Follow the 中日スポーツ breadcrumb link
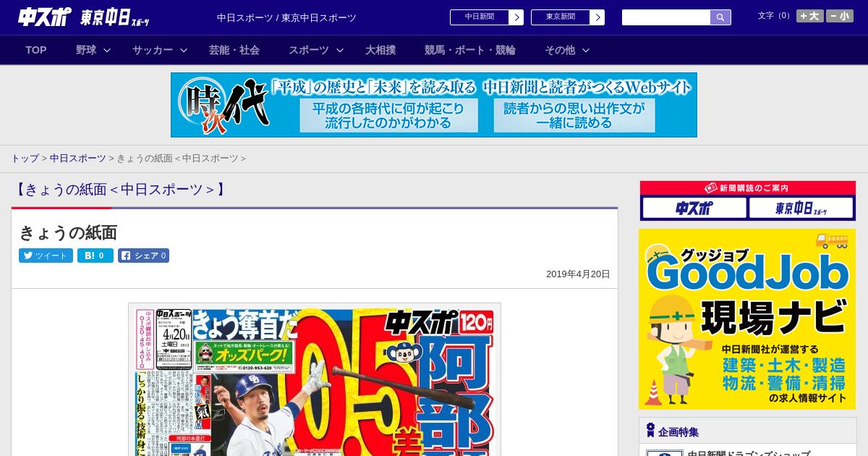Viewport: 868px width, 456px height. [x=78, y=159]
